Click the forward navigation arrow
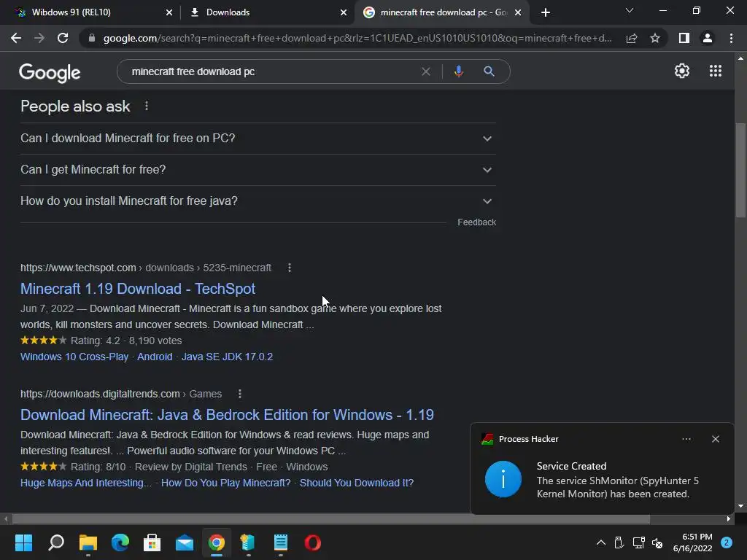Image resolution: width=747 pixels, height=560 pixels. click(39, 38)
